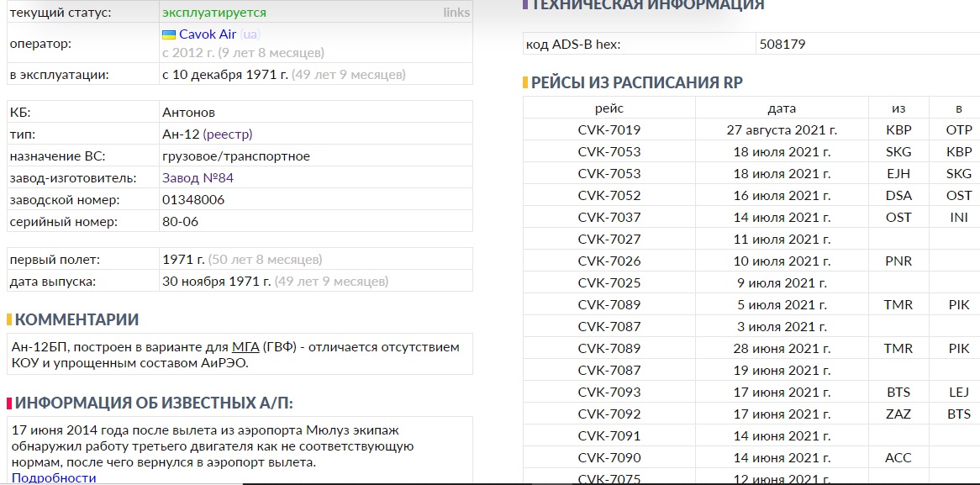Click flight CVK-7037 row
Image resolution: width=980 pixels, height=485 pixels.
pos(609,218)
